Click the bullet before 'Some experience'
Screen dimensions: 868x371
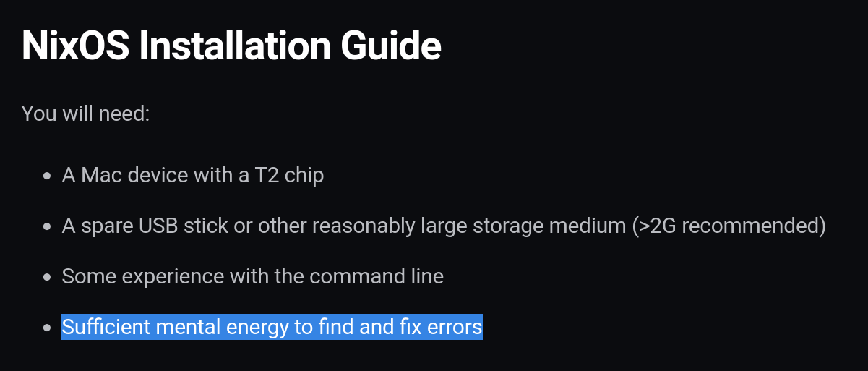47,277
